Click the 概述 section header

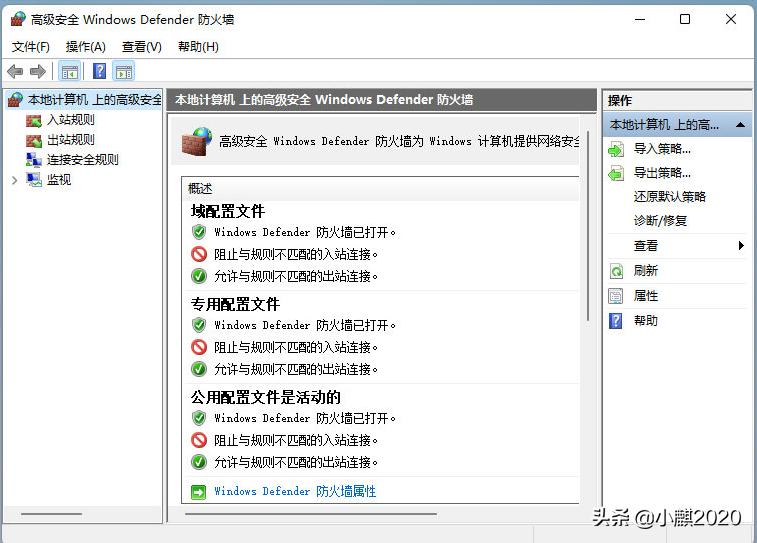[200, 189]
